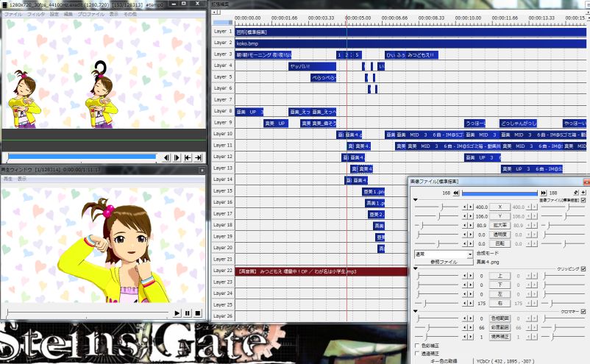
Task: Open ファイル menu in main window
Action: click(13, 14)
